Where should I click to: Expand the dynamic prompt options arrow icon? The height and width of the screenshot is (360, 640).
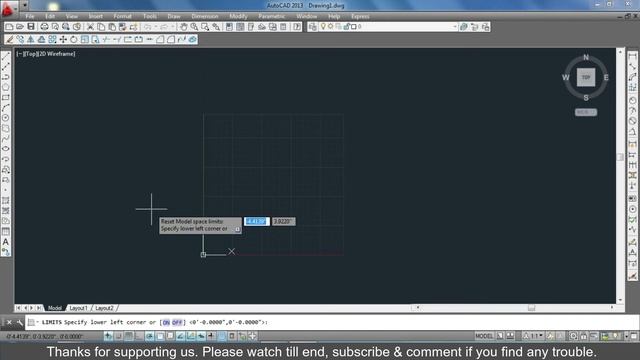pyautogui.click(x=237, y=229)
